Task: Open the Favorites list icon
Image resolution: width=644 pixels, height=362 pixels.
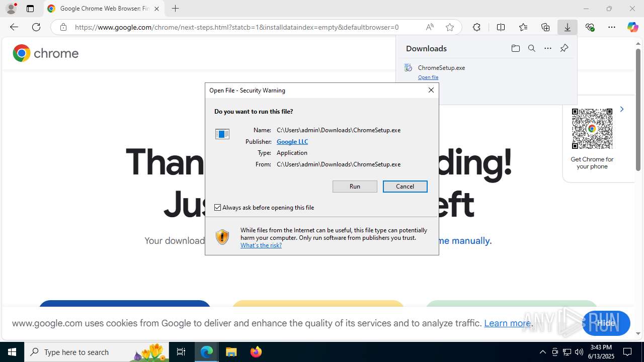Action: (523, 27)
